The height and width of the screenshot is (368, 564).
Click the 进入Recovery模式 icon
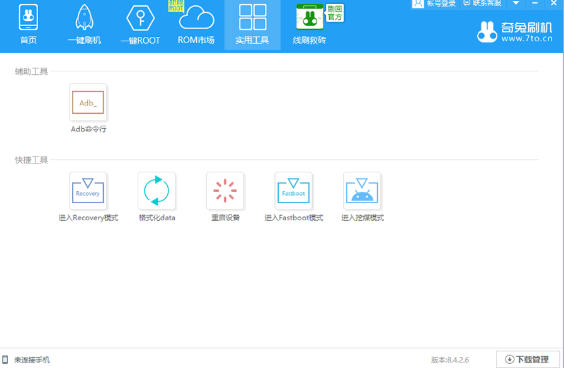click(88, 191)
